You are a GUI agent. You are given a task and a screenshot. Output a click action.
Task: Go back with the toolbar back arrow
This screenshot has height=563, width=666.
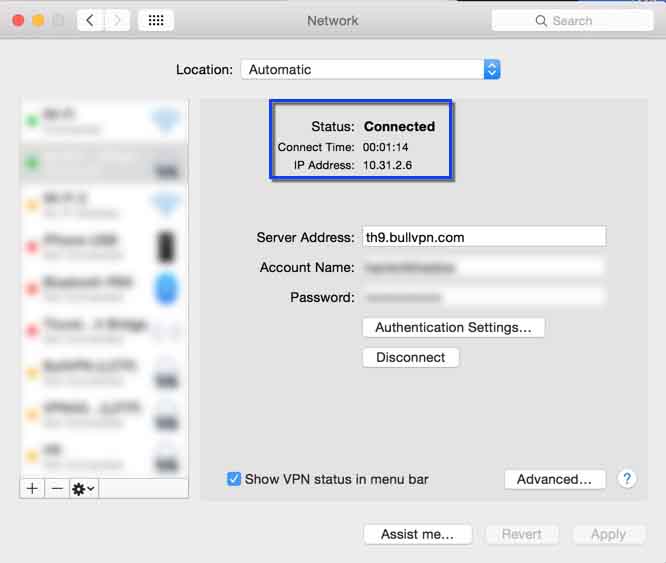90,20
